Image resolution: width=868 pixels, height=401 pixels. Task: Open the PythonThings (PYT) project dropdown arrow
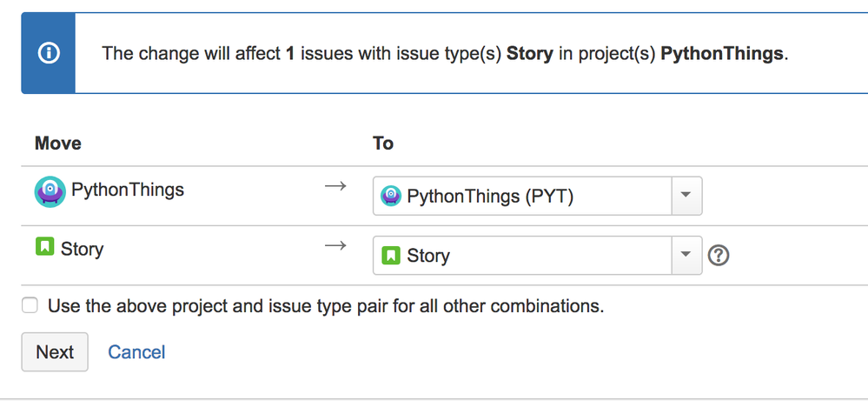[x=686, y=196]
